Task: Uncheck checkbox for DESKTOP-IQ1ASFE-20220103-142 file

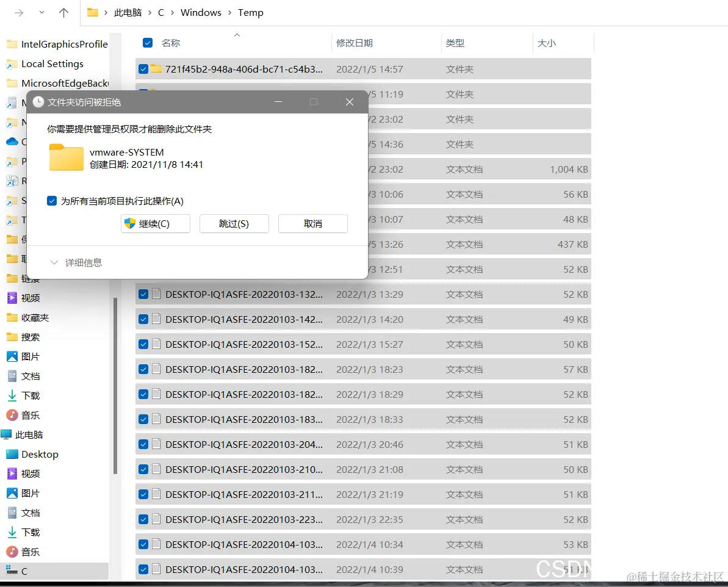Action: (143, 319)
